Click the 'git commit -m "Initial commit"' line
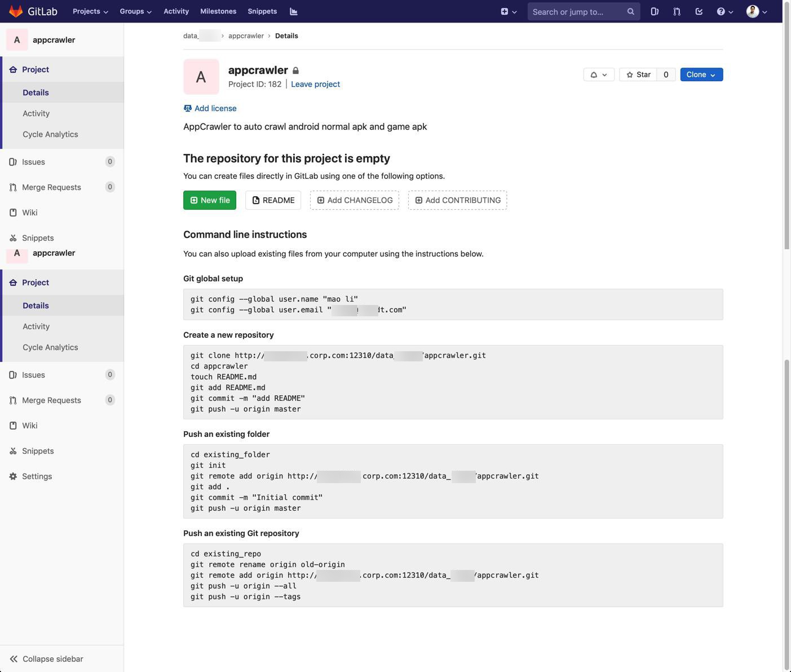The image size is (791, 672). coord(257,497)
